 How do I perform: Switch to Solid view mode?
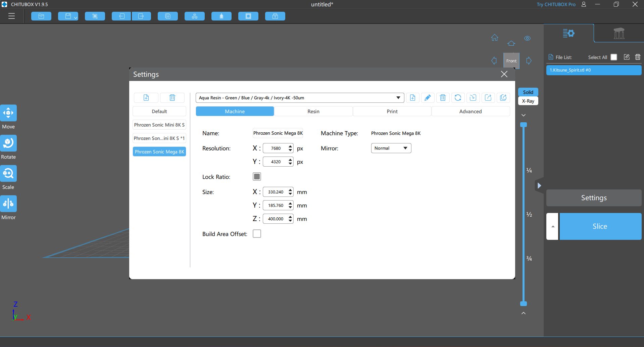(x=528, y=92)
